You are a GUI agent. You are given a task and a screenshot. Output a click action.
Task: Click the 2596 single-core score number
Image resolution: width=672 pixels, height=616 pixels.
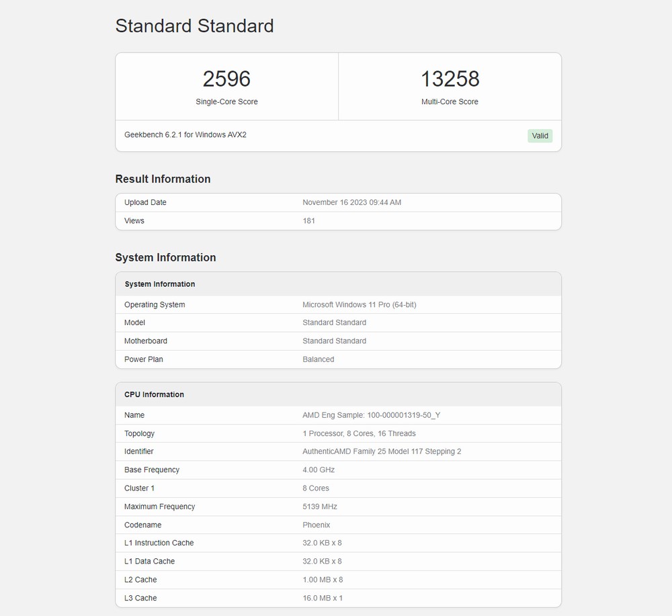[226, 79]
